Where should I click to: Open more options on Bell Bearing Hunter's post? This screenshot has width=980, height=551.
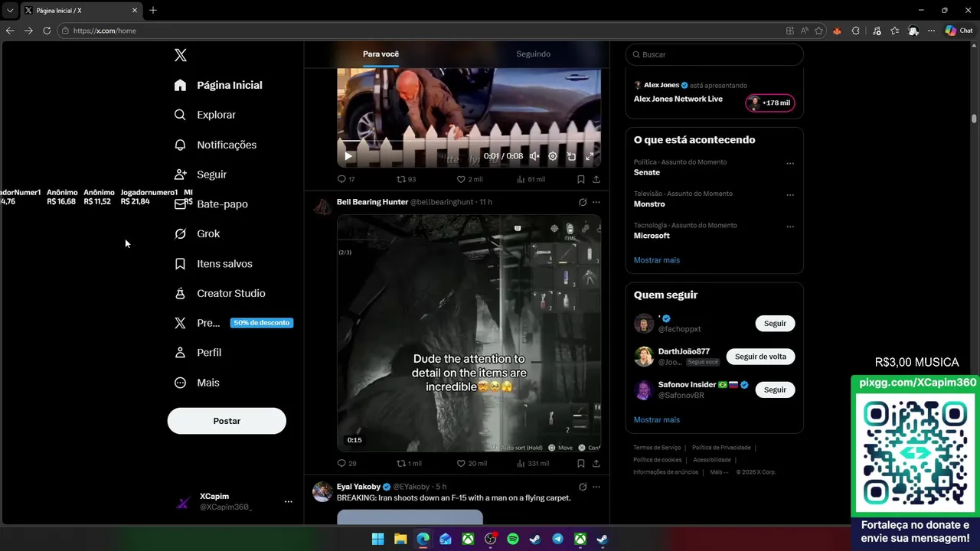[596, 202]
